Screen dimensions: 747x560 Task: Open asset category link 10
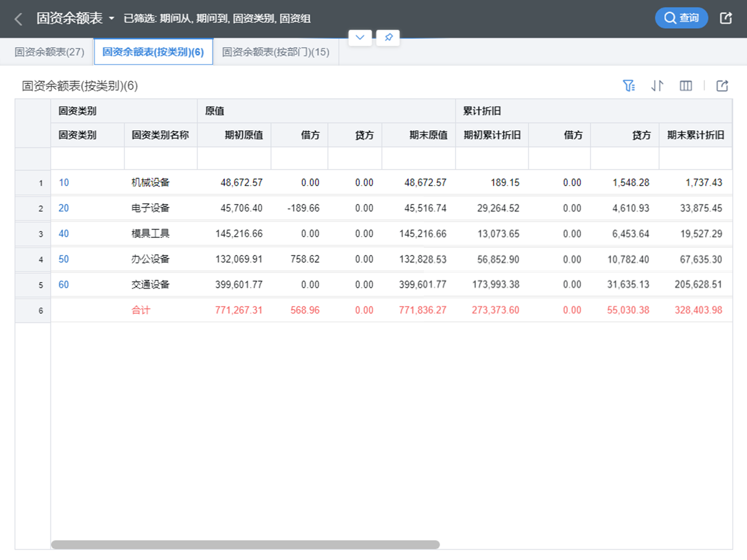64,182
